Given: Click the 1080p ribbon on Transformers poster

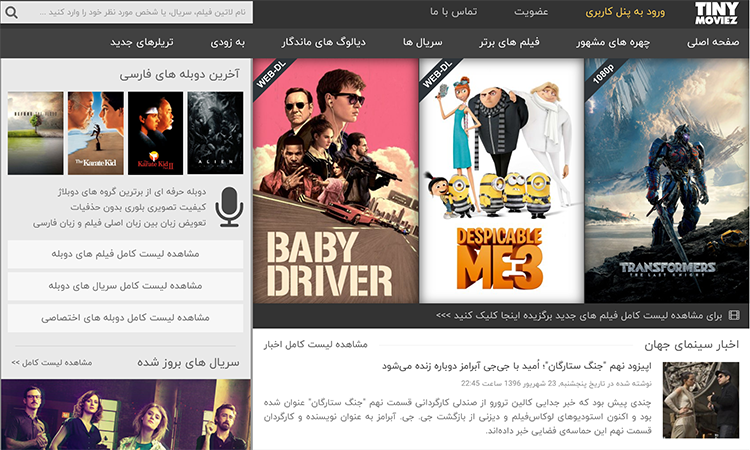Looking at the screenshot, I should (x=605, y=74).
